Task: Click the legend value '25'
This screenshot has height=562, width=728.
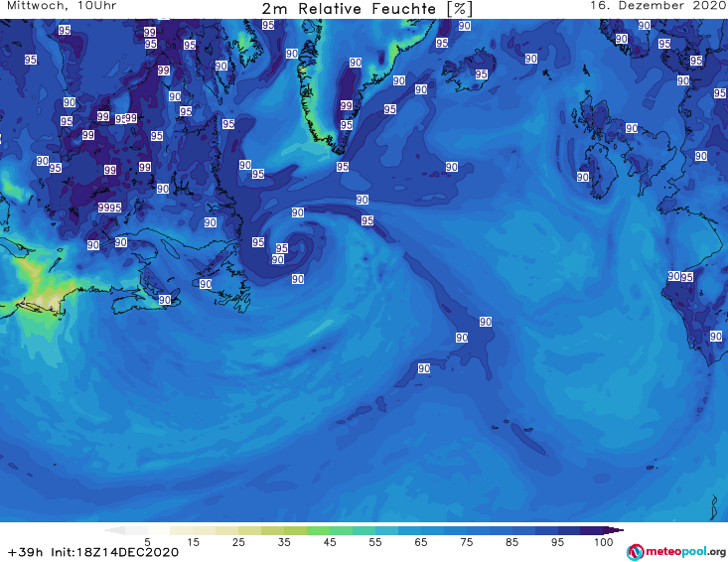Action: (x=238, y=542)
